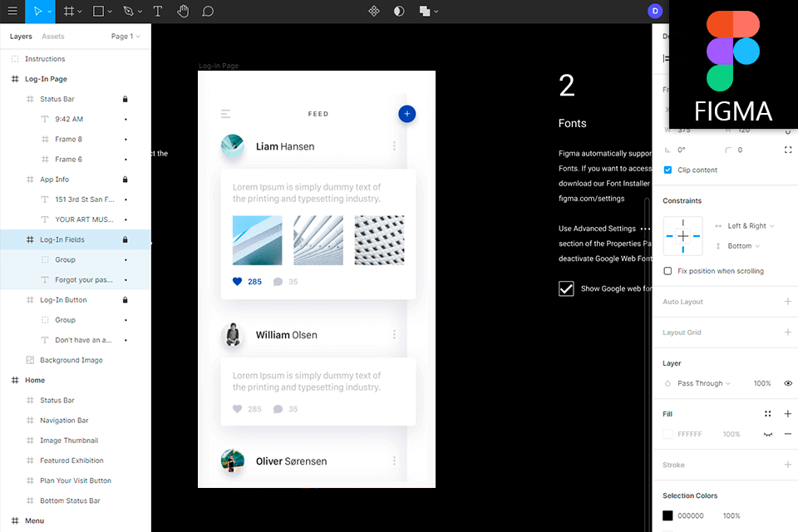Viewport: 798px width, 532px height.
Task: Click the Create Component icon
Action: pos(374,11)
